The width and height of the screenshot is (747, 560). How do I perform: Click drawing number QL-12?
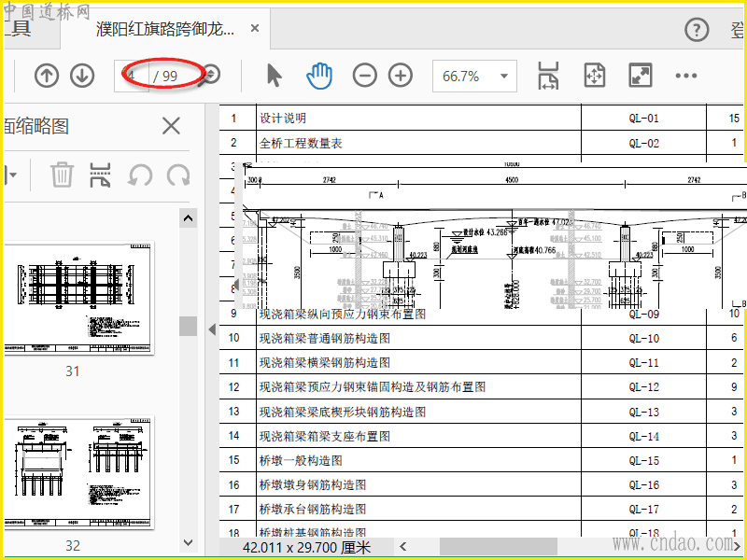[x=643, y=387]
